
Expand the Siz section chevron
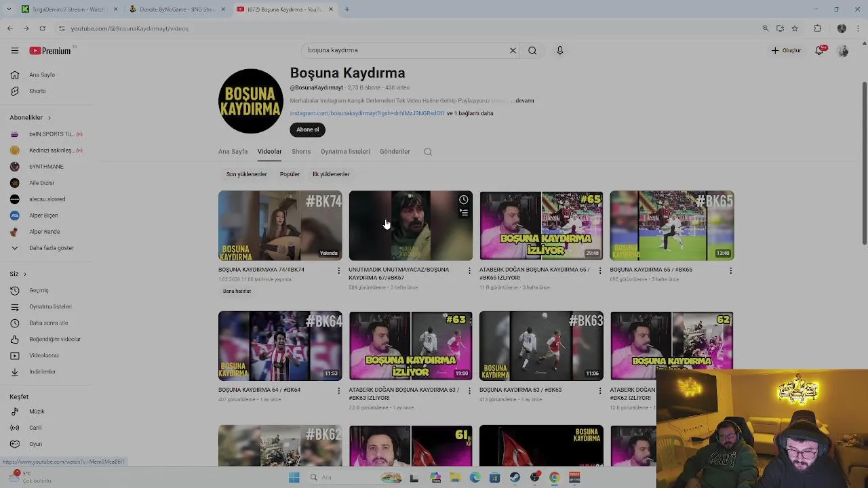click(x=24, y=274)
